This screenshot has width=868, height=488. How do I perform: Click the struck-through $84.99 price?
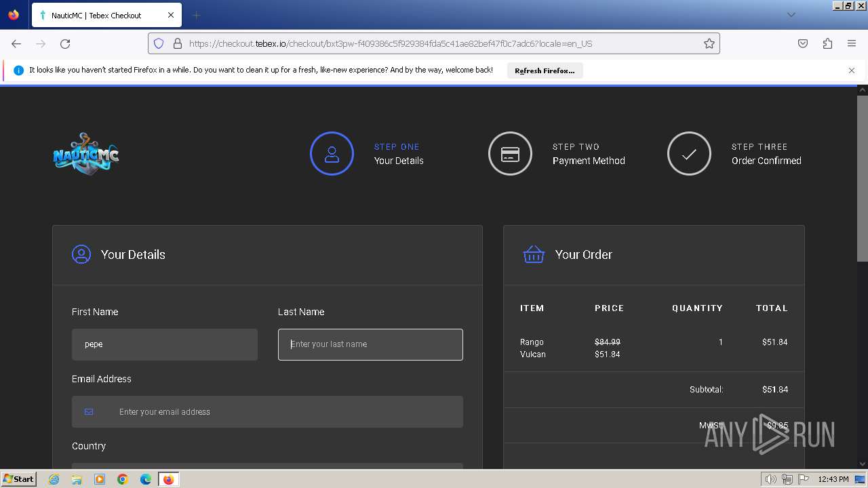[608, 342]
